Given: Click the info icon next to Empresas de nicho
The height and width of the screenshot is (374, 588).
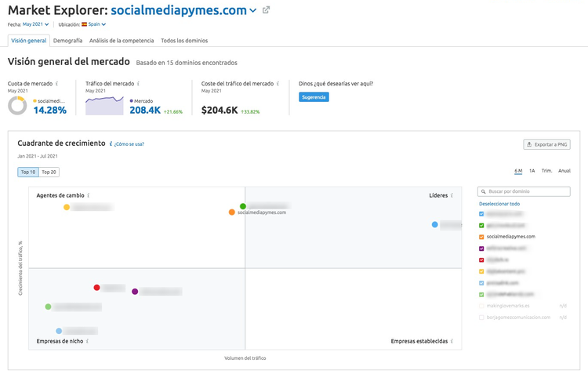Looking at the screenshot, I should [x=87, y=341].
